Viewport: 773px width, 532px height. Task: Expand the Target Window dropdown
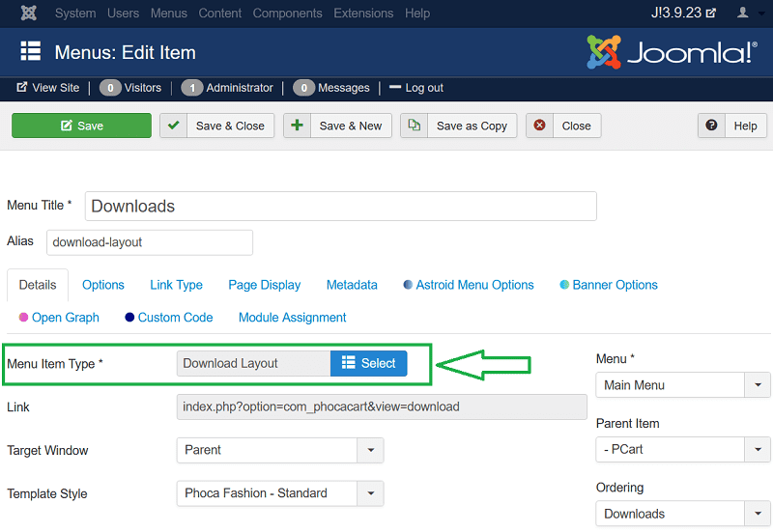tap(370, 450)
